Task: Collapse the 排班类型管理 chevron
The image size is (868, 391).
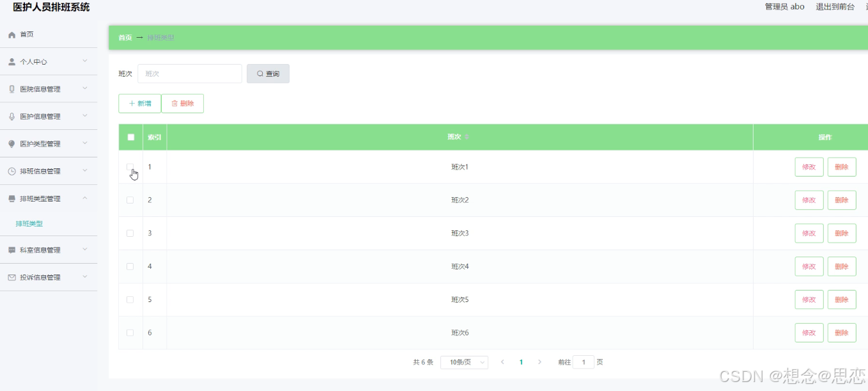Action: point(85,198)
